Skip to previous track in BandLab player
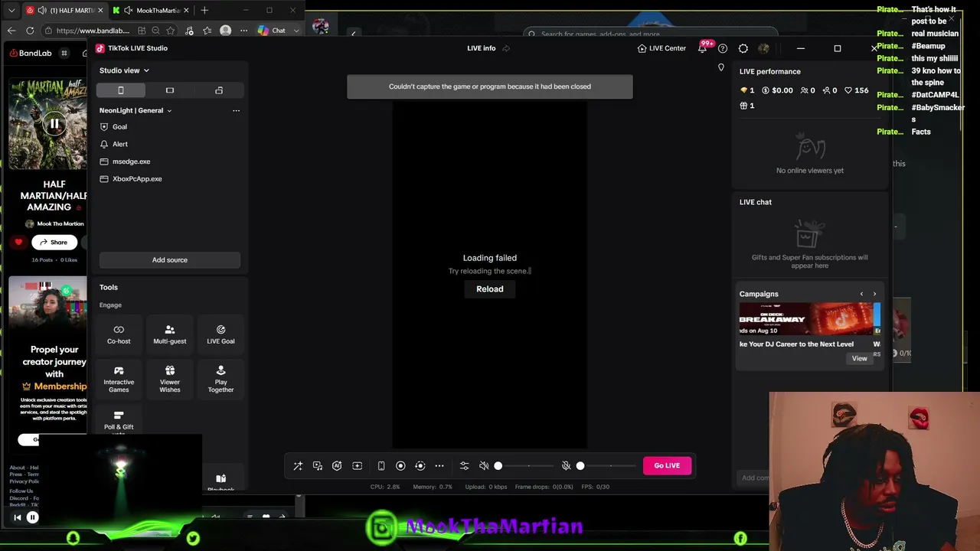The width and height of the screenshot is (980, 551). pyautogui.click(x=17, y=517)
